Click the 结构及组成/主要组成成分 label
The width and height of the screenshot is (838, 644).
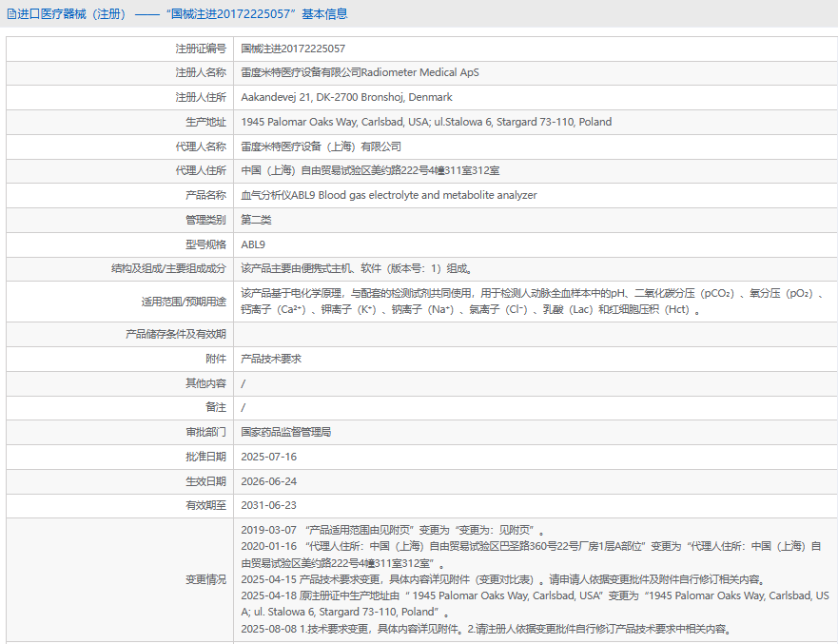click(x=169, y=269)
